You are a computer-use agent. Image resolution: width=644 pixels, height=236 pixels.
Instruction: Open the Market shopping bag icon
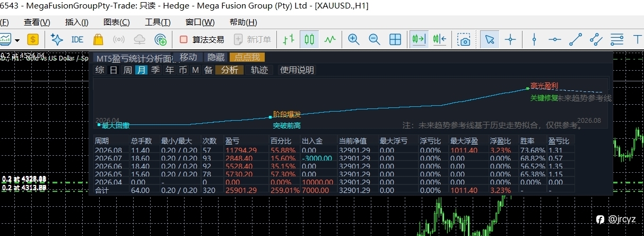pyautogui.click(x=98, y=39)
